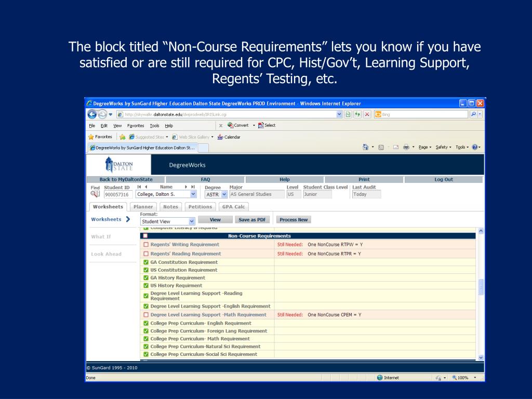
Task: Click the Student ID input field
Action: pos(118,194)
